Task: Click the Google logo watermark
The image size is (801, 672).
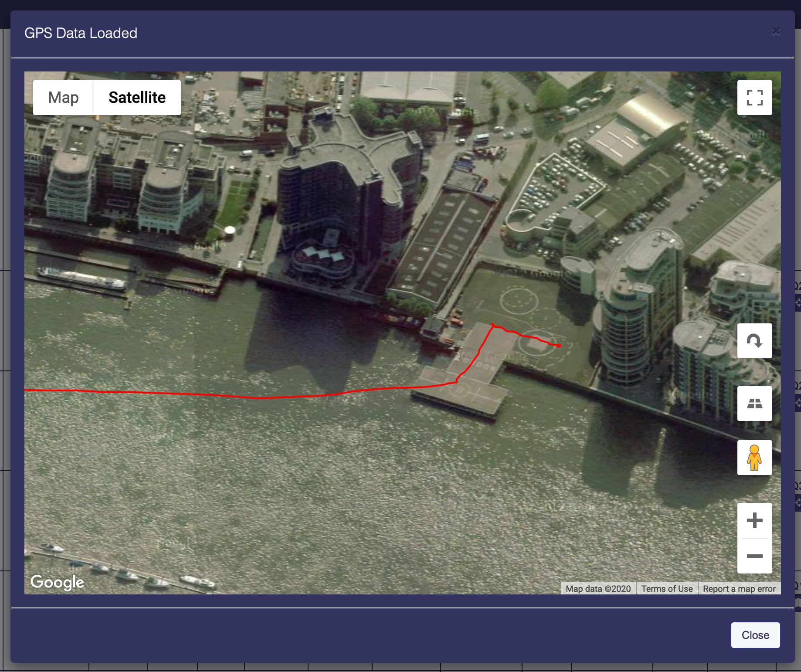Action: pyautogui.click(x=57, y=582)
